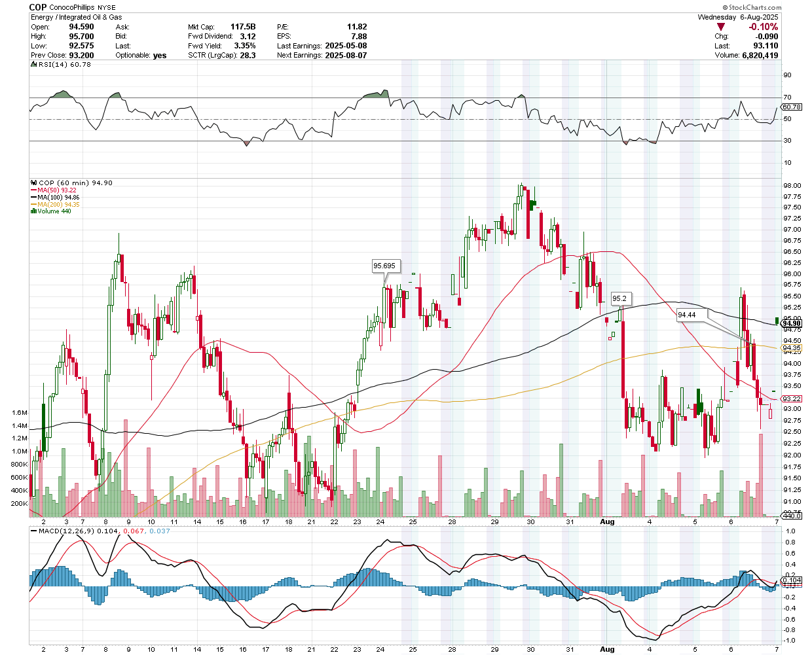
Task: Select the Energy / Integrated Oil & Gas text
Action: [76, 18]
